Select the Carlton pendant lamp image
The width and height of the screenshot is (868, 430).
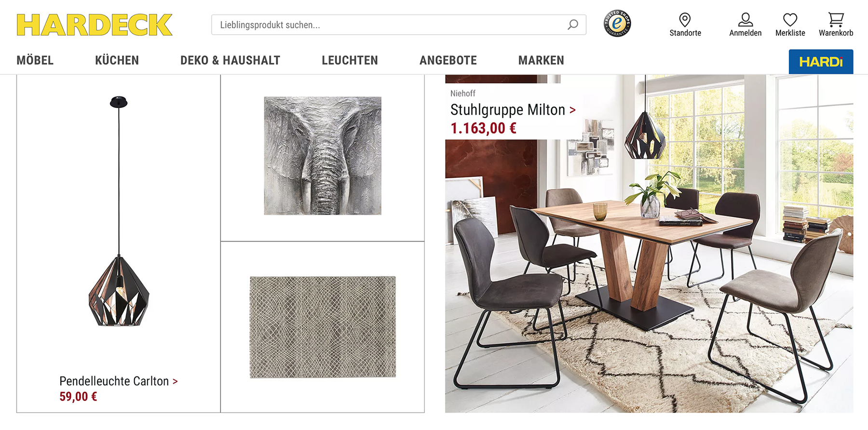pos(119,211)
